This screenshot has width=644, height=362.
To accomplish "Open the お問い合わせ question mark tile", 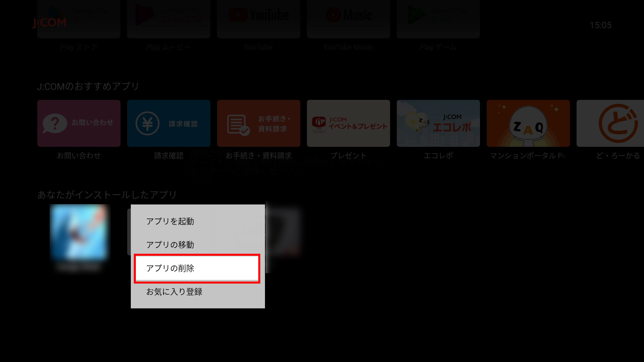I will click(x=79, y=123).
